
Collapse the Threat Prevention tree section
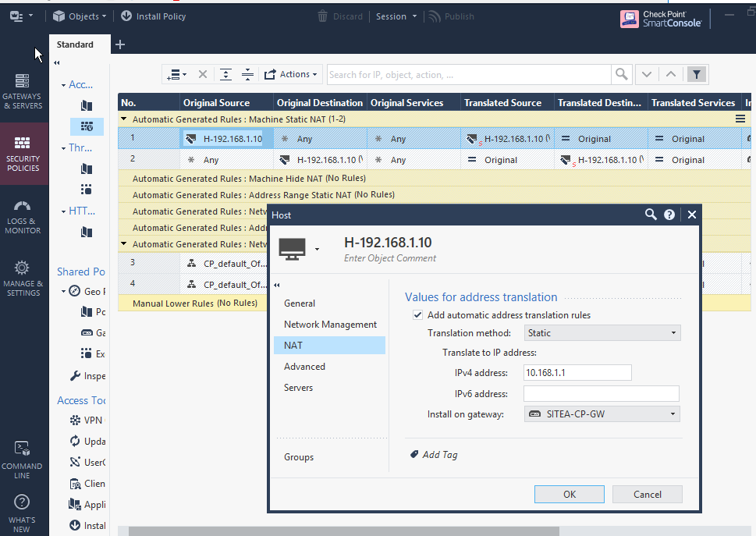(x=64, y=148)
